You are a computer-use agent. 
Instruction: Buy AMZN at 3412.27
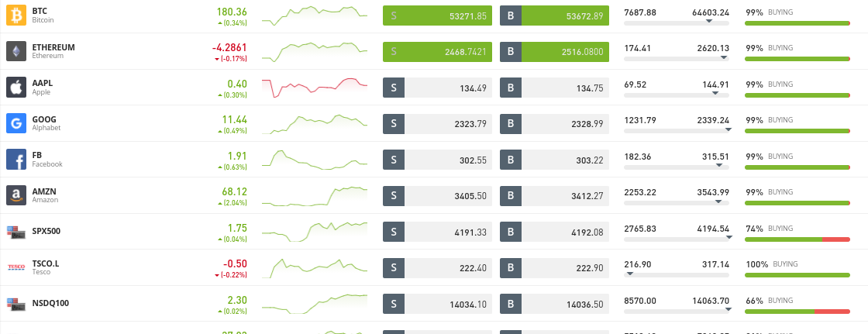point(554,195)
